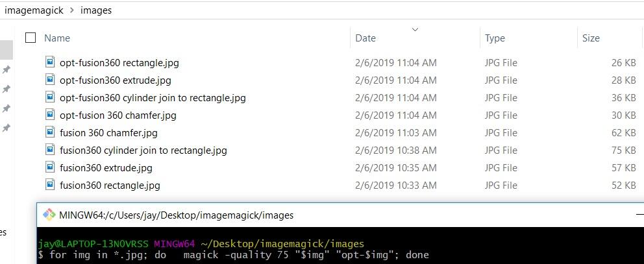Click the fusion360 rectangle.jpg file icon
This screenshot has height=264, width=644.
51,185
